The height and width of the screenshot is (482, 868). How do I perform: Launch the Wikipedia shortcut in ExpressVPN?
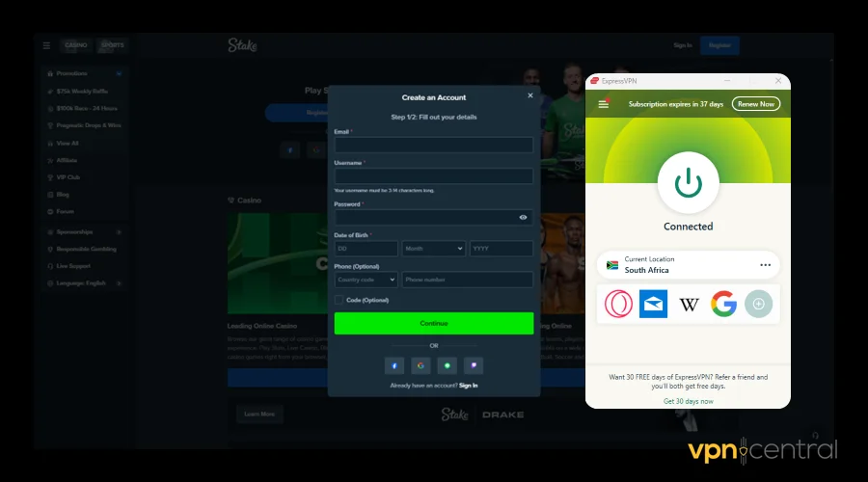point(689,304)
